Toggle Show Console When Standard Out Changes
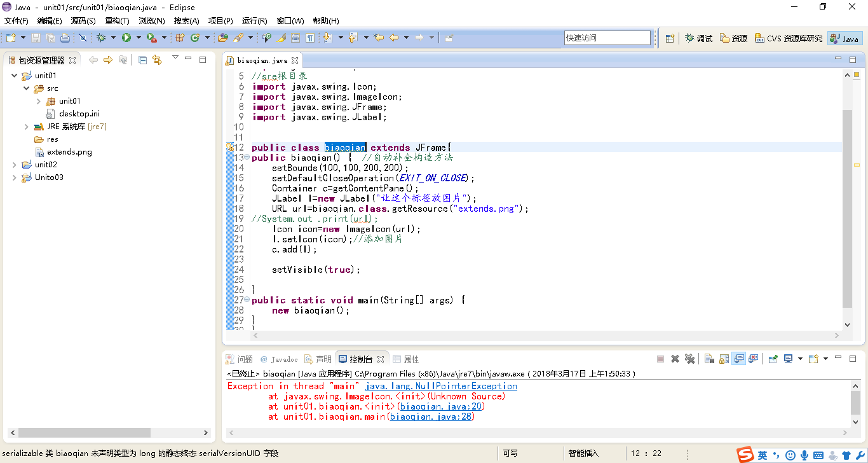The image size is (868, 463). pos(739,359)
